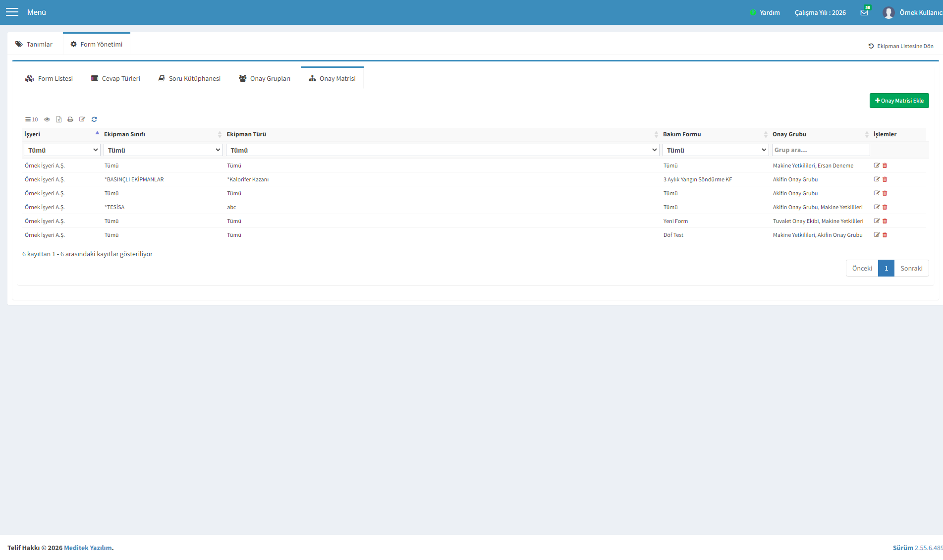Export table via the Excel icon
The width and height of the screenshot is (943, 560).
click(58, 119)
